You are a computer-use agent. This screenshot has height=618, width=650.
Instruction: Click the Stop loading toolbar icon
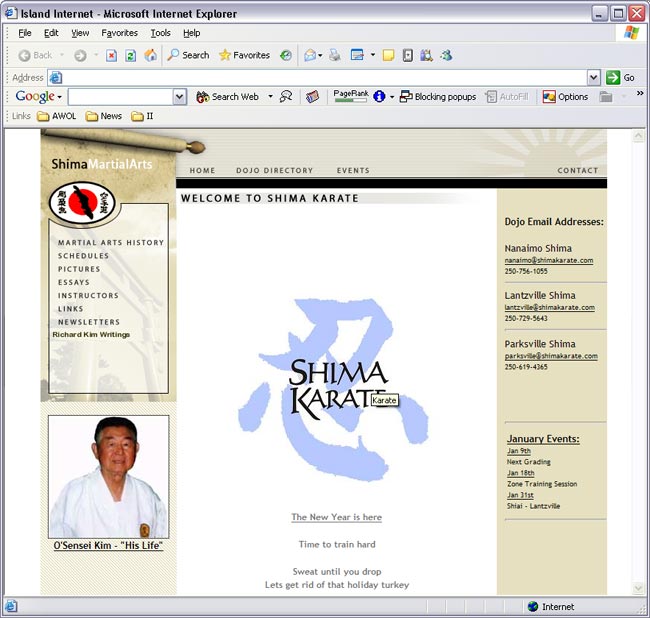coord(111,55)
